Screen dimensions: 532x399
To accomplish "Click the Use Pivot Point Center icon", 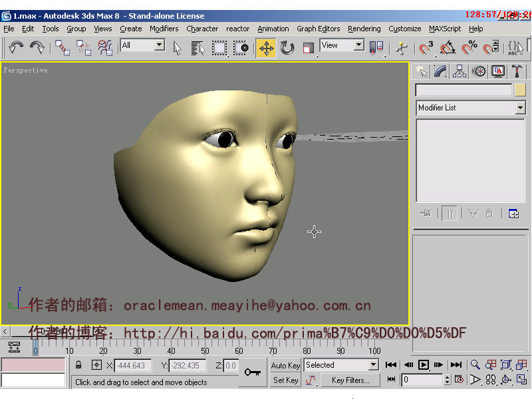I will [x=376, y=48].
